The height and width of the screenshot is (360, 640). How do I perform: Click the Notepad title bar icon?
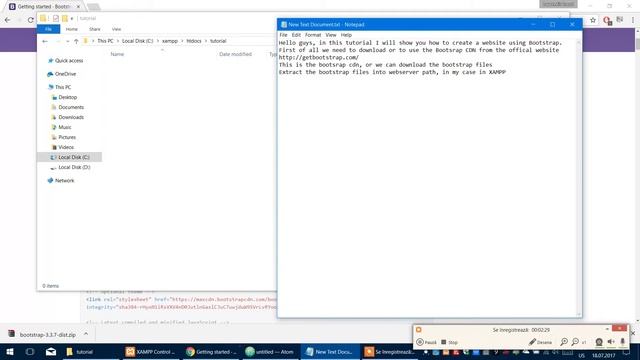click(x=284, y=24)
